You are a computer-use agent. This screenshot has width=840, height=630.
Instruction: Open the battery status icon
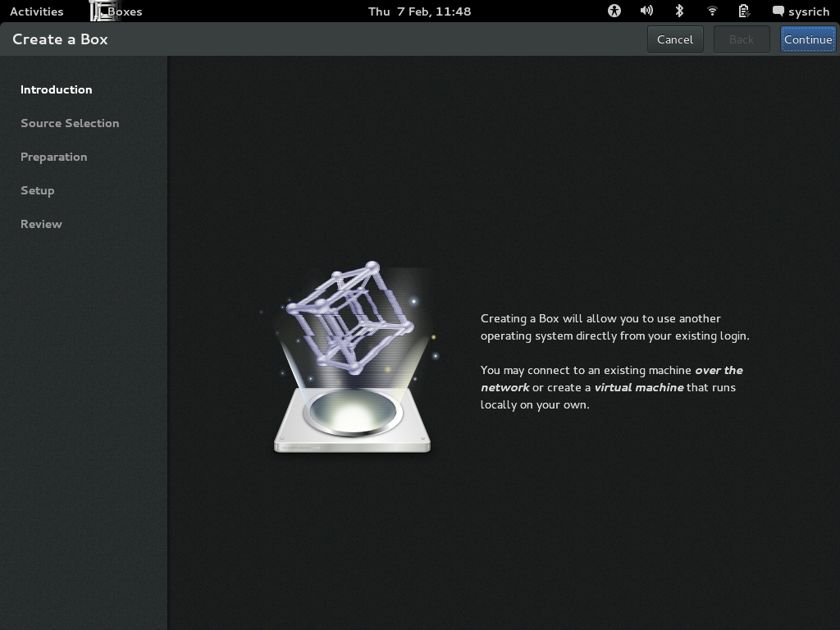pos(743,11)
